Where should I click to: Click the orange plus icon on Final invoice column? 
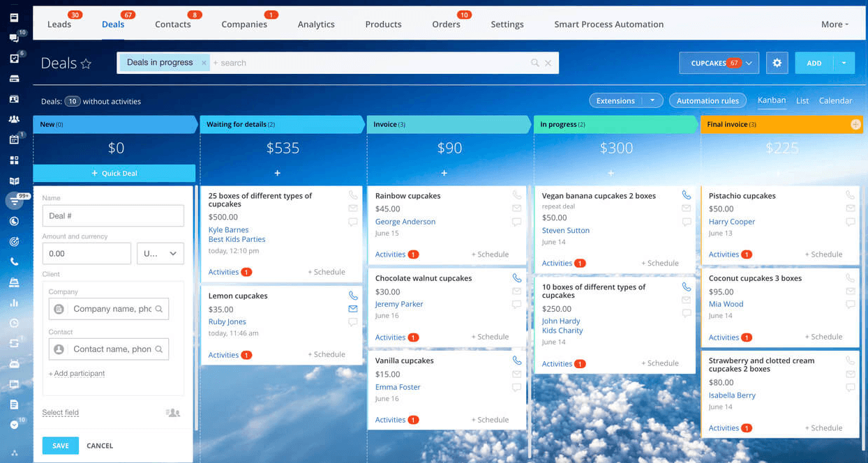tap(856, 124)
